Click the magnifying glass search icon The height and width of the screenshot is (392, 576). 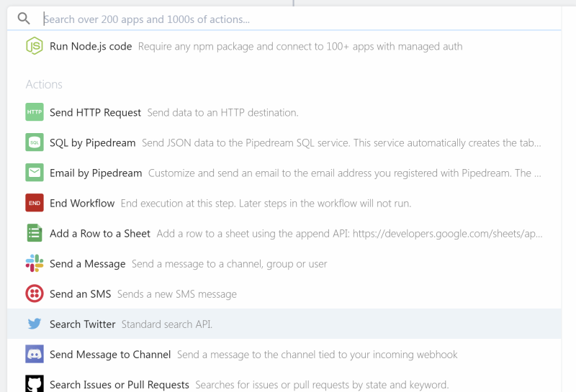coord(24,19)
